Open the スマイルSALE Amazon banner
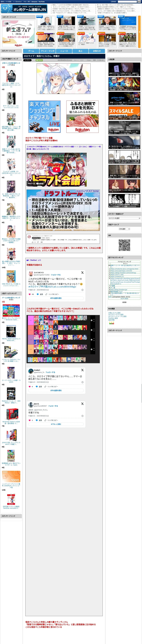The image size is (142, 644). pyautogui.click(x=124, y=113)
